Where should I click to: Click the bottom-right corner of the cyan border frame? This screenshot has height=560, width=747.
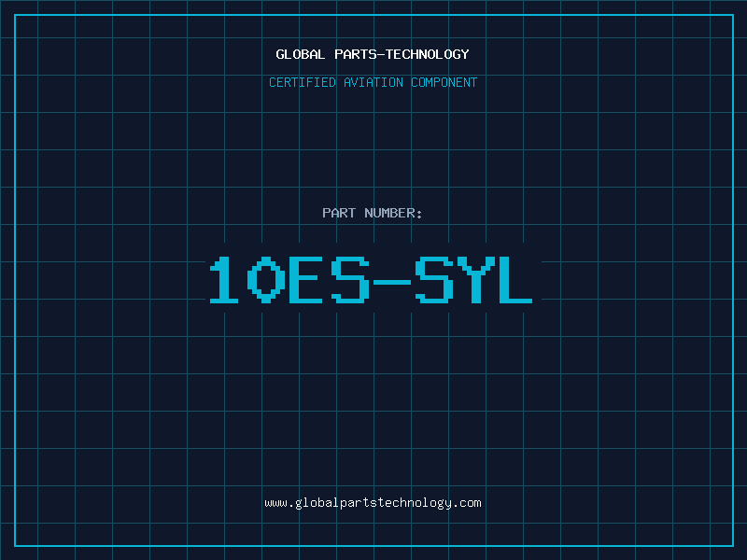(732, 545)
